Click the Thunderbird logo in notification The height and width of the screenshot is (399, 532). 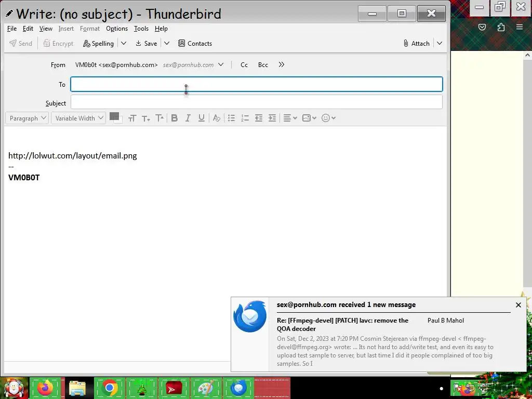pyautogui.click(x=250, y=316)
